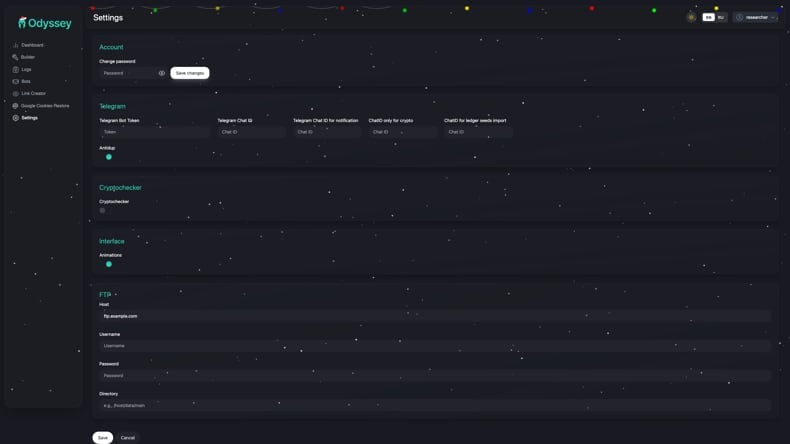The image size is (790, 444).
Task: Click the Telegram section heading
Action: [112, 106]
